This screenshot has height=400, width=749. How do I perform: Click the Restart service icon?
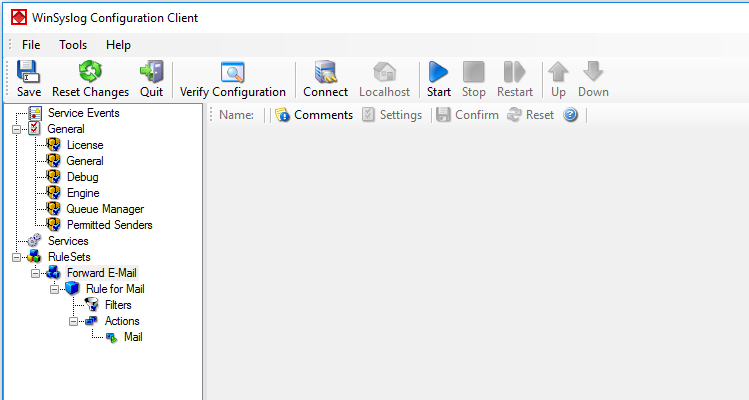[x=514, y=72]
